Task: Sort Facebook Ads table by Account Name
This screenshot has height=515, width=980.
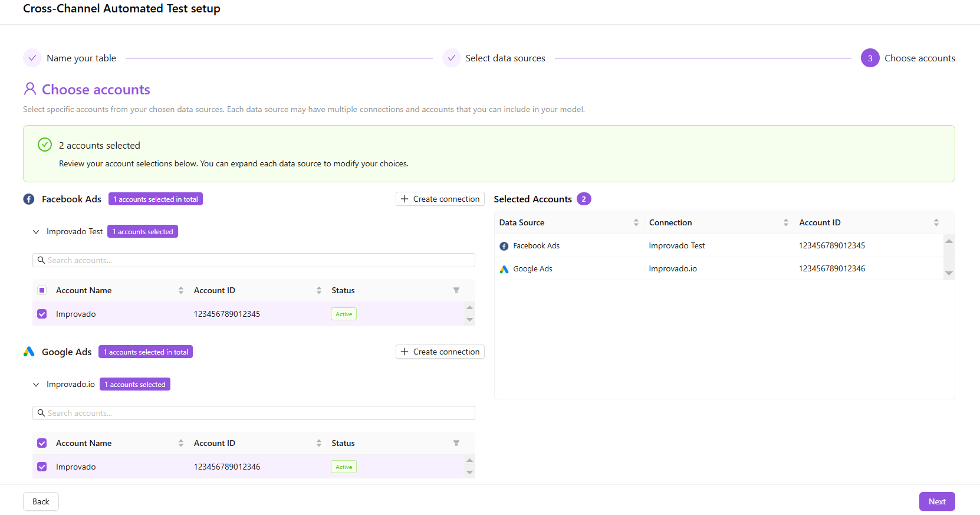Action: tap(180, 290)
